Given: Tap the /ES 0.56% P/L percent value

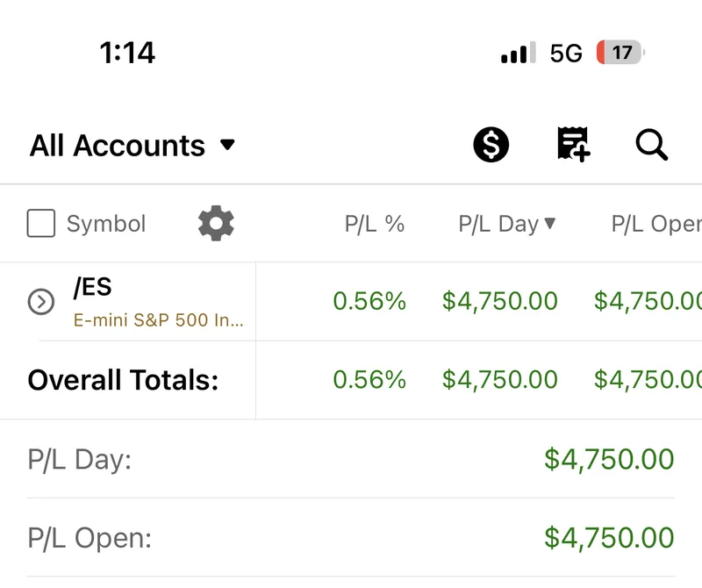Looking at the screenshot, I should click(x=369, y=300).
